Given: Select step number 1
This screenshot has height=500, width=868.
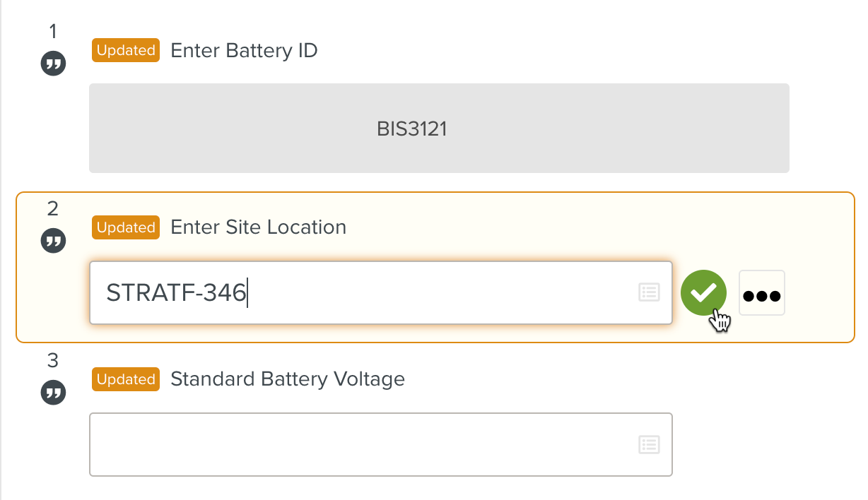Looking at the screenshot, I should (53, 31).
